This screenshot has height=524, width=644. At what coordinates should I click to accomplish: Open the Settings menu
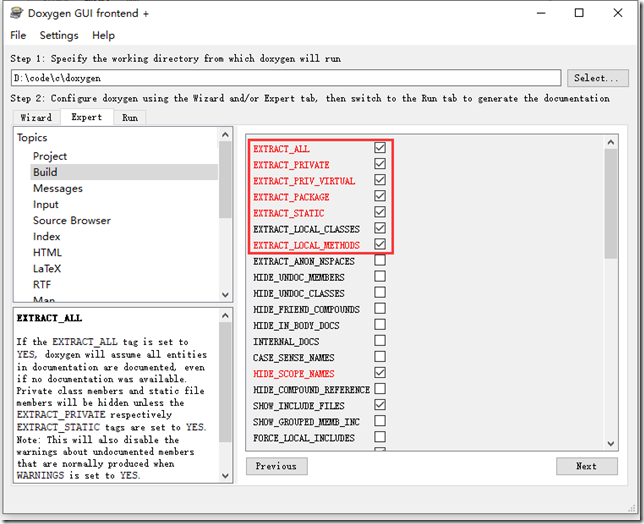(x=59, y=35)
